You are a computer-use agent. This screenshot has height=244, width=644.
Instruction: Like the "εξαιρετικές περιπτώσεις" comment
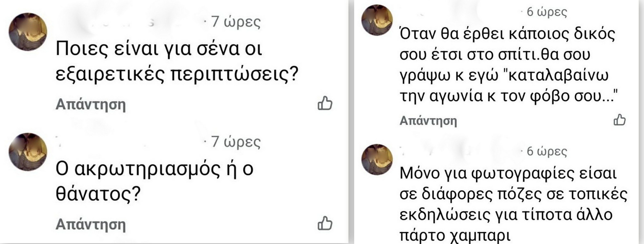pos(325,103)
